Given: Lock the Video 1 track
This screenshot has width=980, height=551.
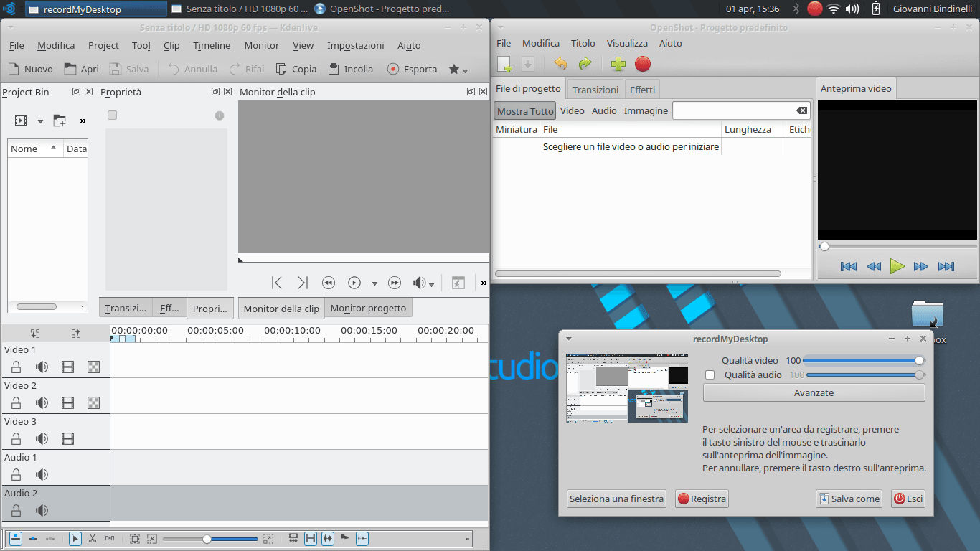Looking at the screenshot, I should coord(16,367).
